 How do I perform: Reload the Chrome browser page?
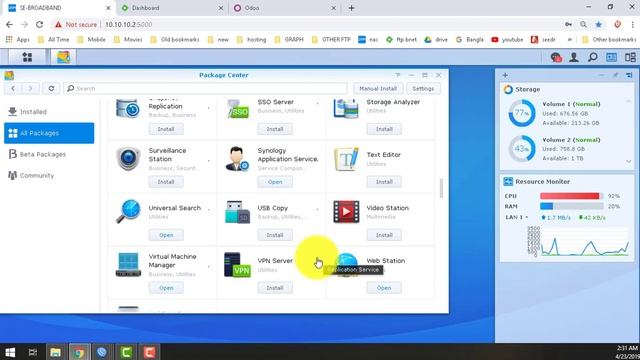(x=39, y=24)
